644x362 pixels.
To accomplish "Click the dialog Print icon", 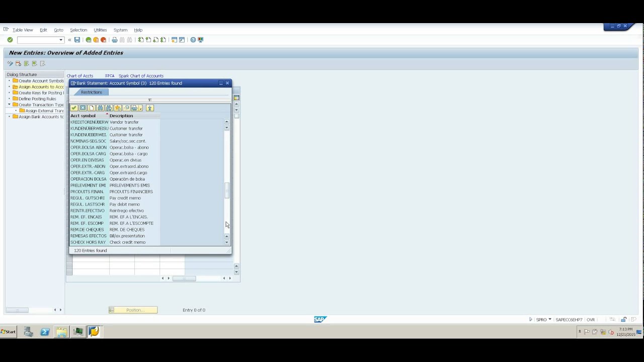I will point(134,108).
